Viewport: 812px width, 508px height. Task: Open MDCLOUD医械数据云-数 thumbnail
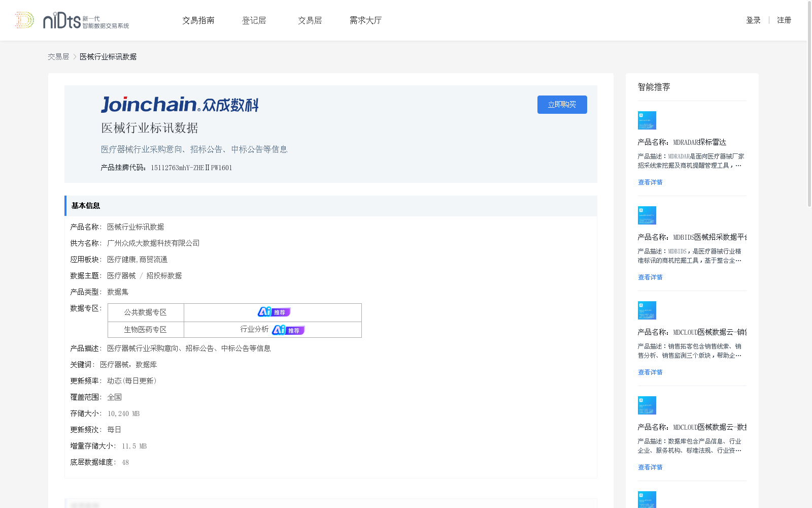(x=647, y=405)
